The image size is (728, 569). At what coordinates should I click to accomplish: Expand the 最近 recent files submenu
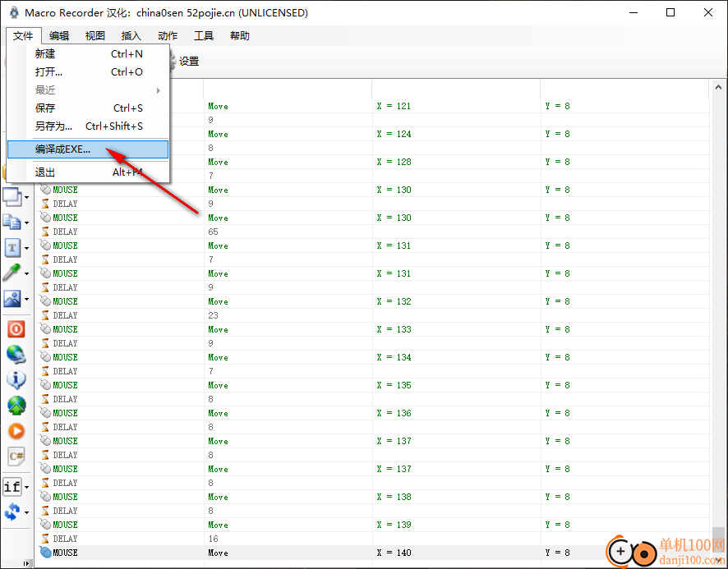point(88,90)
